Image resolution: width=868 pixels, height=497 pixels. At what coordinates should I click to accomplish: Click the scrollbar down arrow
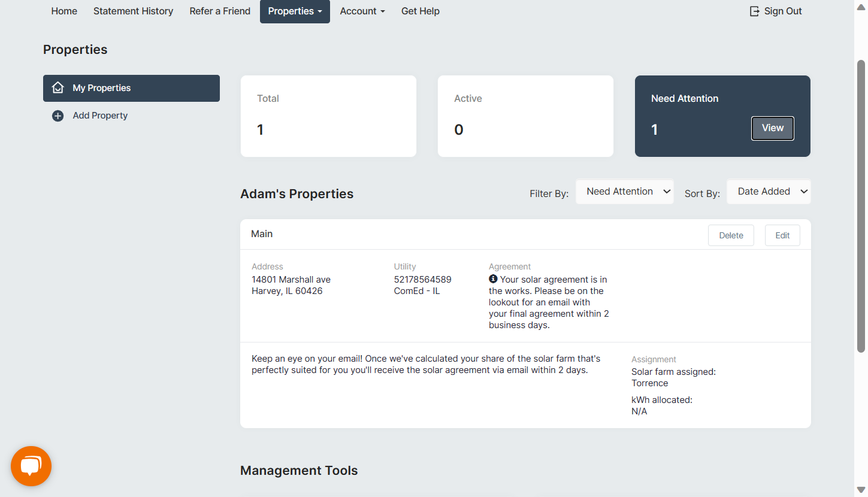pos(861,490)
